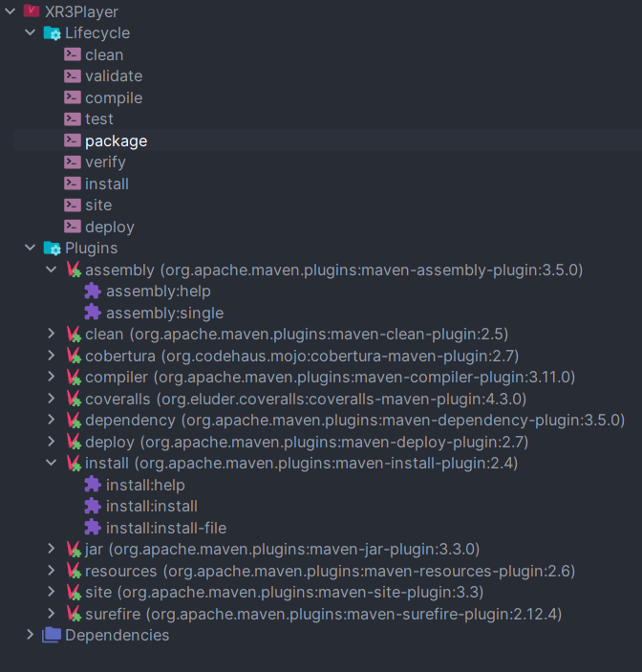Select the assembly:single goal
The image size is (642, 672).
point(164,313)
